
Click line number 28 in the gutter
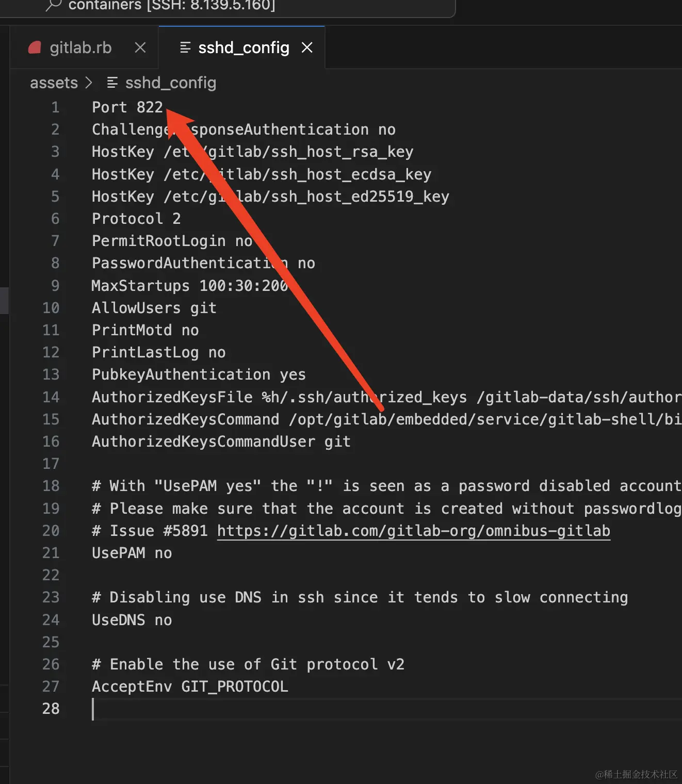51,709
